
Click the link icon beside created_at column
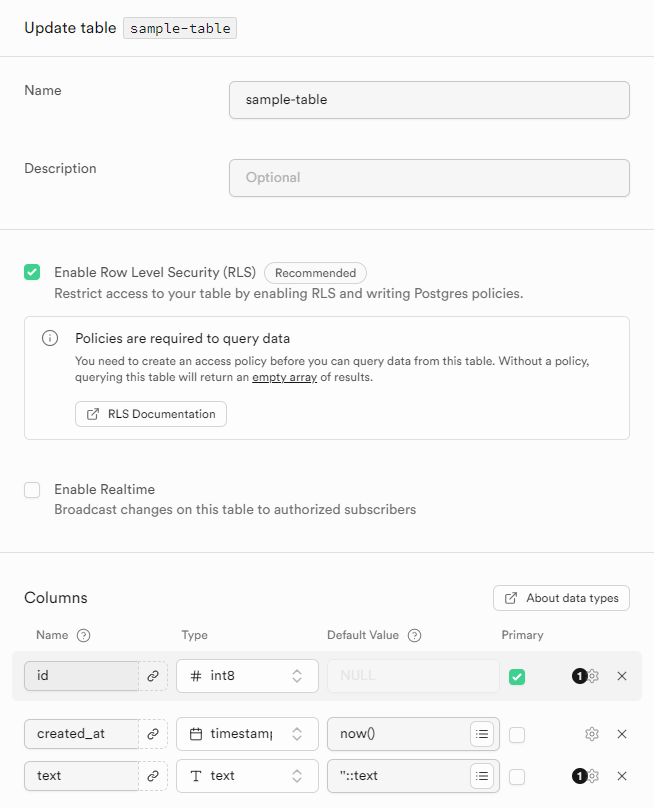pos(153,734)
